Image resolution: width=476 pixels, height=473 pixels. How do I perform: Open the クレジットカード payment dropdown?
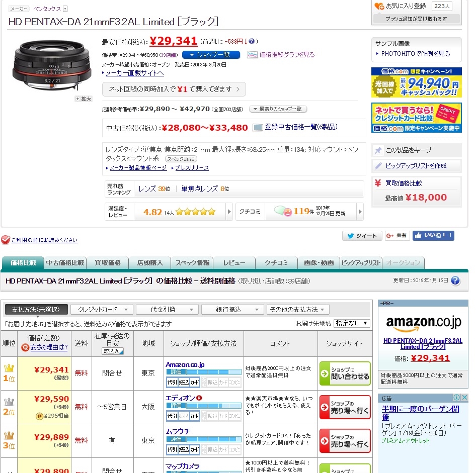point(102,310)
